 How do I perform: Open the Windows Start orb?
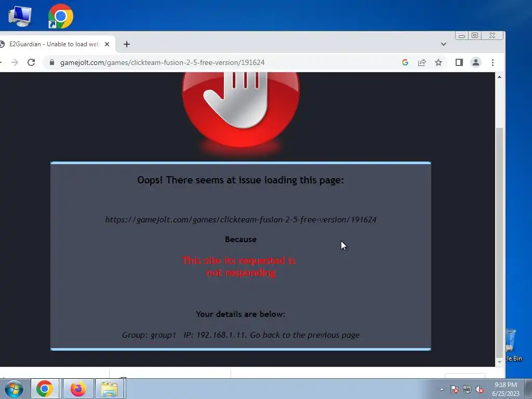click(14, 389)
